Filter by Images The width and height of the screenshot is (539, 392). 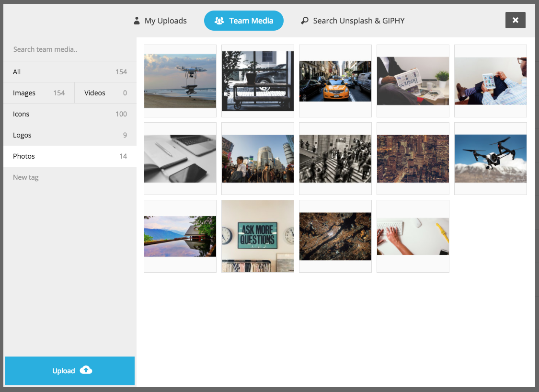(x=39, y=93)
